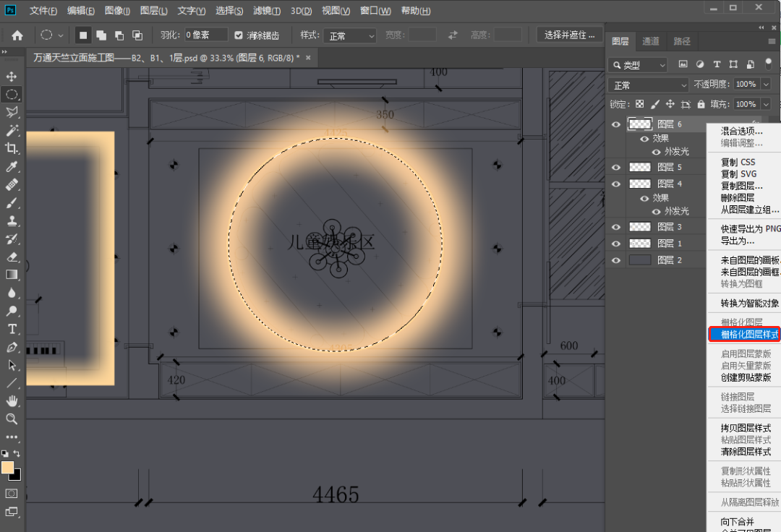Select the Gradient tool
Viewport: 781px width, 532px height.
12,275
